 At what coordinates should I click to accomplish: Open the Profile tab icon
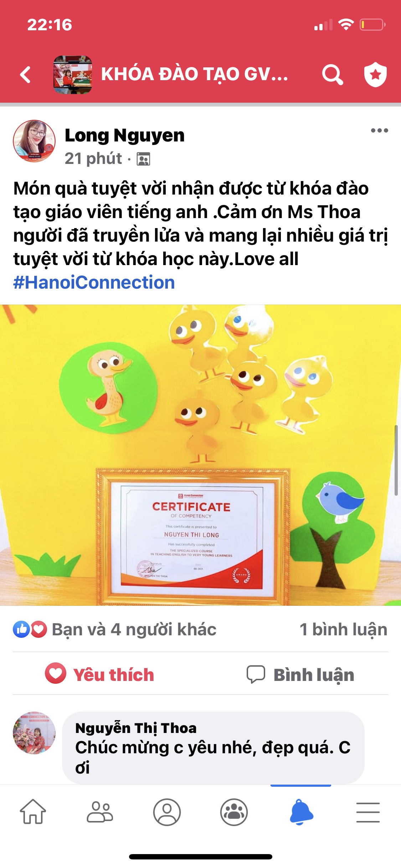[x=167, y=812]
